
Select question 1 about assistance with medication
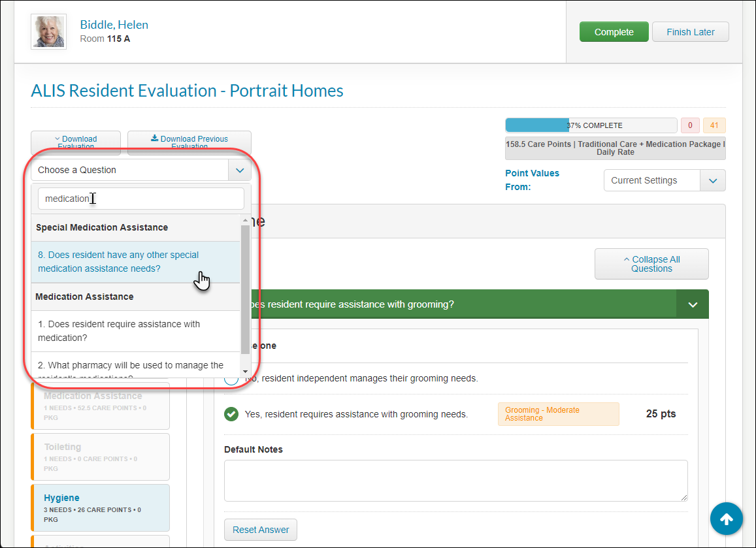point(135,331)
